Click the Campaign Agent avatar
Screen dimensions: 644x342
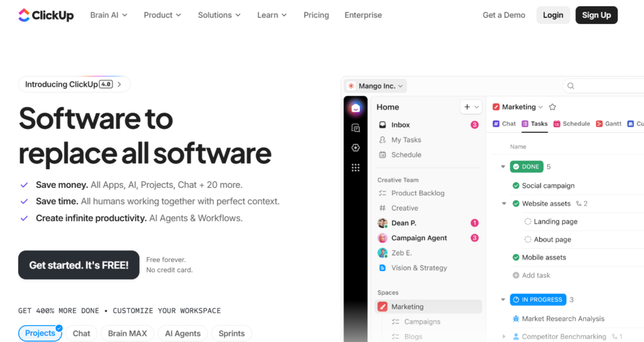pos(382,238)
